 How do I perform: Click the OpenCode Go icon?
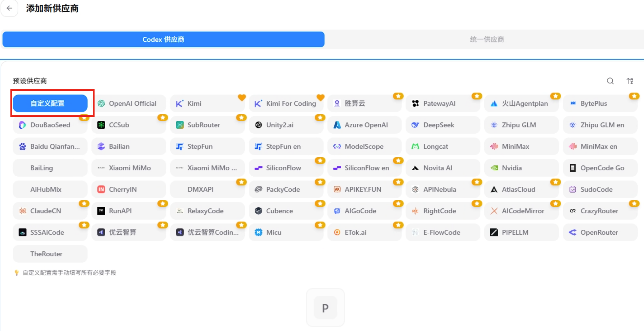[572, 168]
